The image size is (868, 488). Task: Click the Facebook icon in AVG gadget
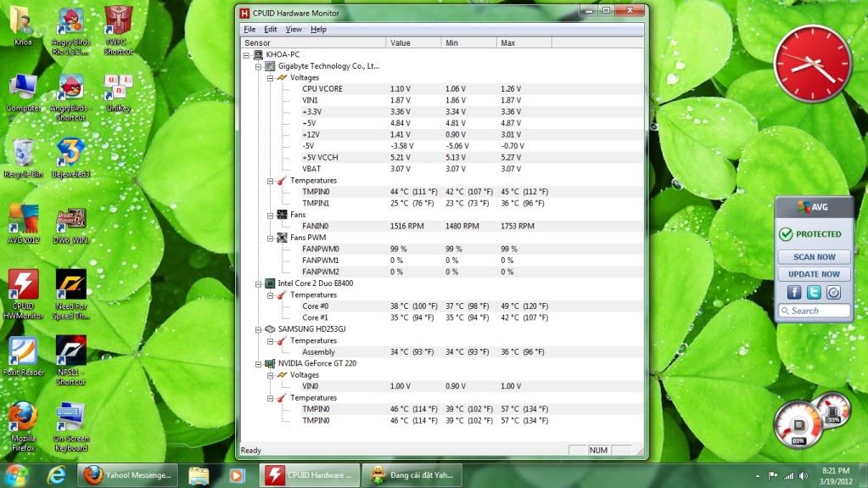(793, 292)
